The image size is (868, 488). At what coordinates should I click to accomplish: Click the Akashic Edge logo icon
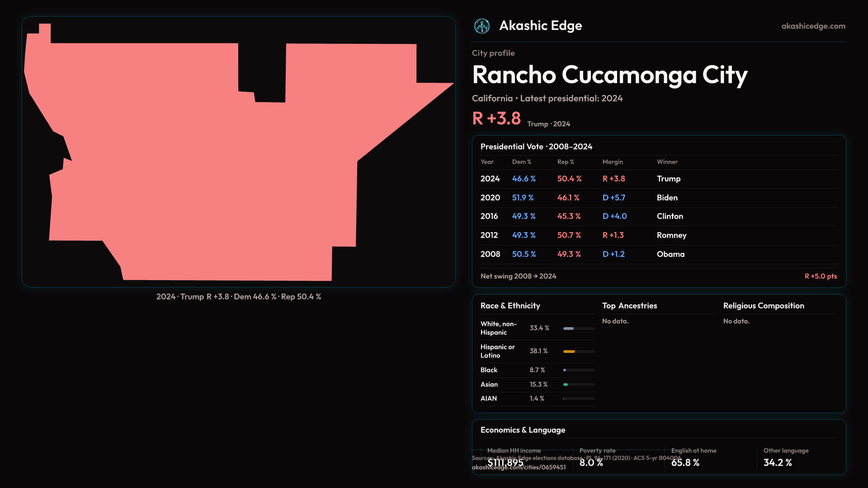tap(481, 26)
